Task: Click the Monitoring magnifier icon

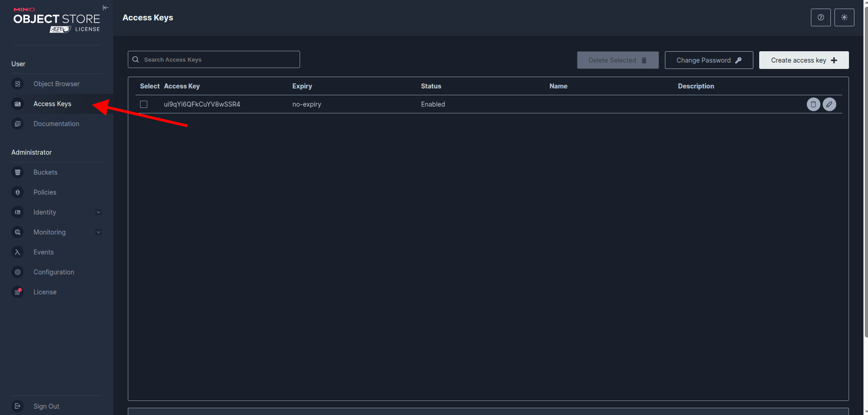Action: pos(18,232)
